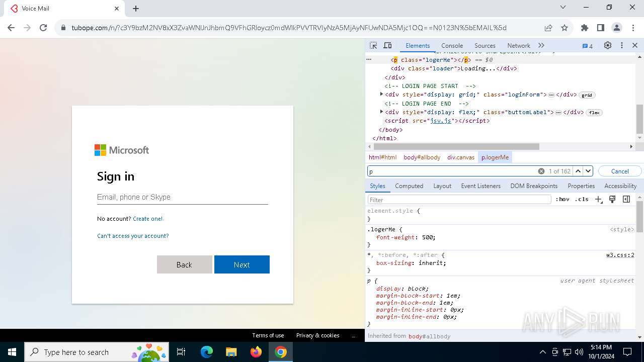
Task: Show more DevTools tabs
Action: click(x=541, y=45)
